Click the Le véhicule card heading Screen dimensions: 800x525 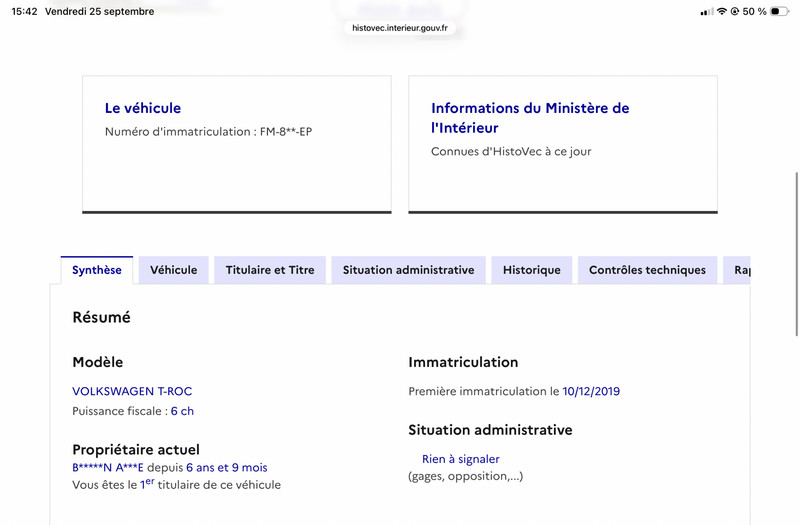coord(143,108)
